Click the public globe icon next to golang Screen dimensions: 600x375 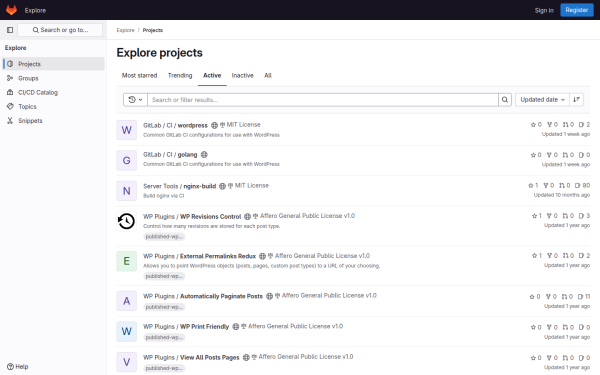[x=204, y=155]
